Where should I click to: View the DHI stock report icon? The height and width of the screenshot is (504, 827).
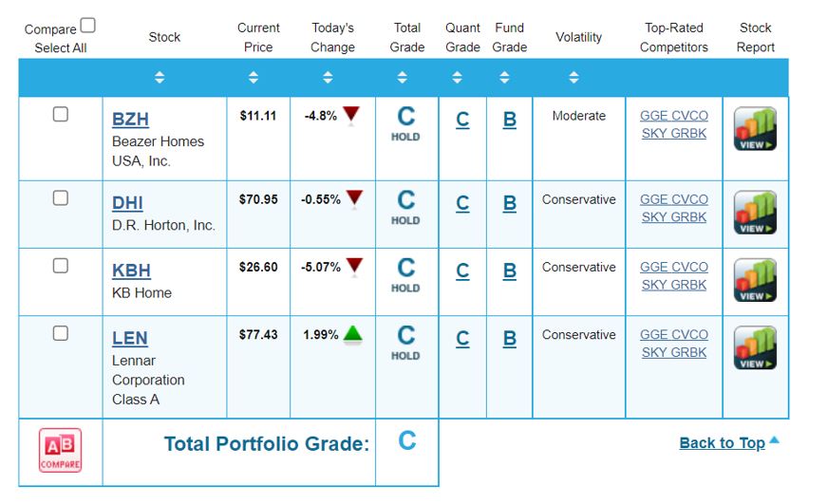tap(755, 213)
